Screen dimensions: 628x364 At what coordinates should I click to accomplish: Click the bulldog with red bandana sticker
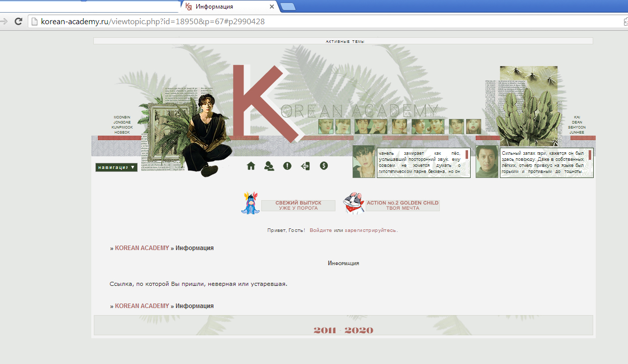pos(354,204)
